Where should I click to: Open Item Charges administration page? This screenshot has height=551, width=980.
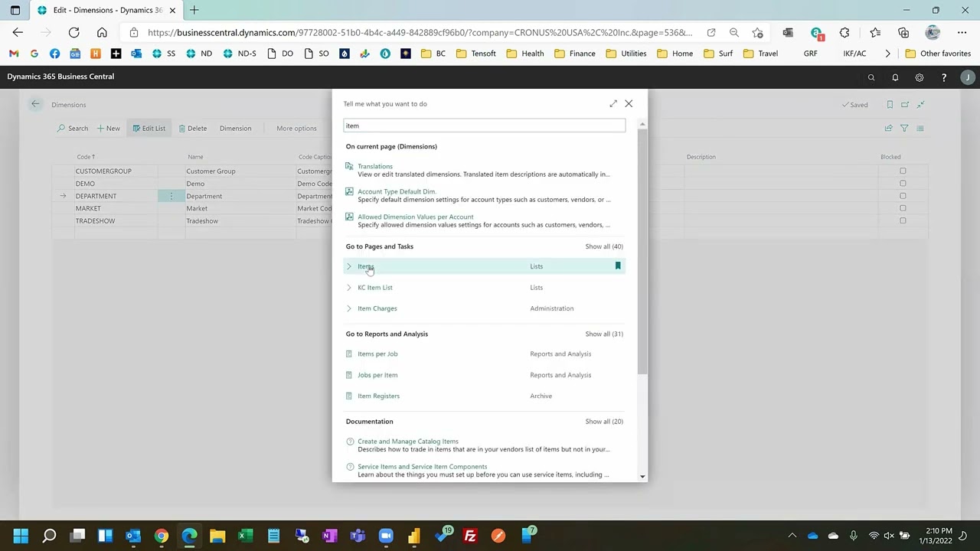[x=377, y=308]
